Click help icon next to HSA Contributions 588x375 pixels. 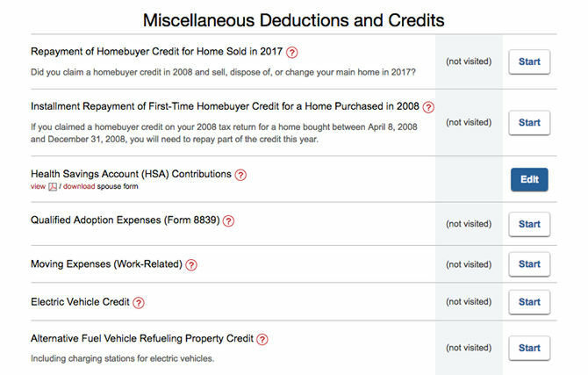[240, 175]
